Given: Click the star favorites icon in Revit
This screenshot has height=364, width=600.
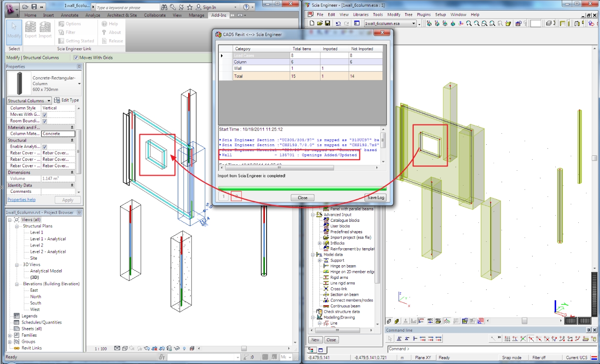Looking at the screenshot, I should (x=190, y=7).
